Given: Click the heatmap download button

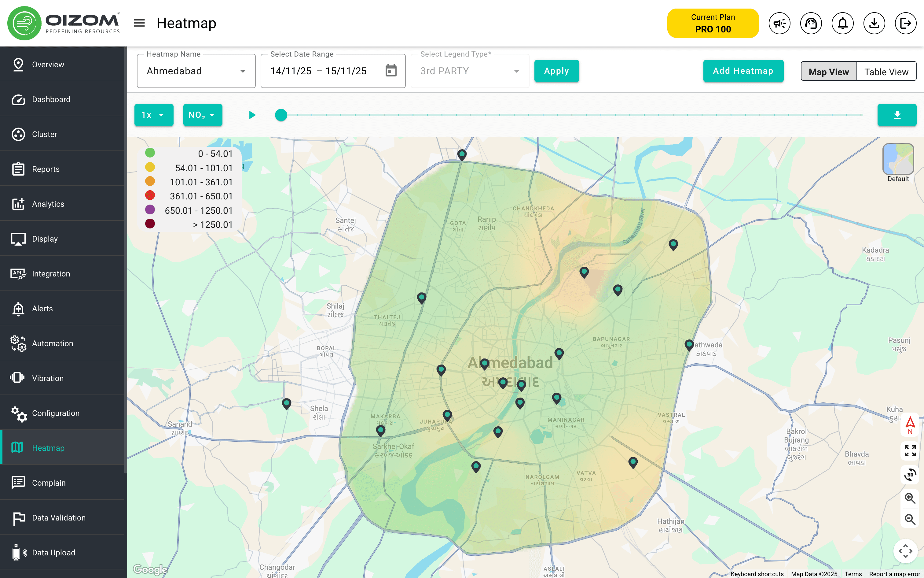Looking at the screenshot, I should pyautogui.click(x=897, y=115).
